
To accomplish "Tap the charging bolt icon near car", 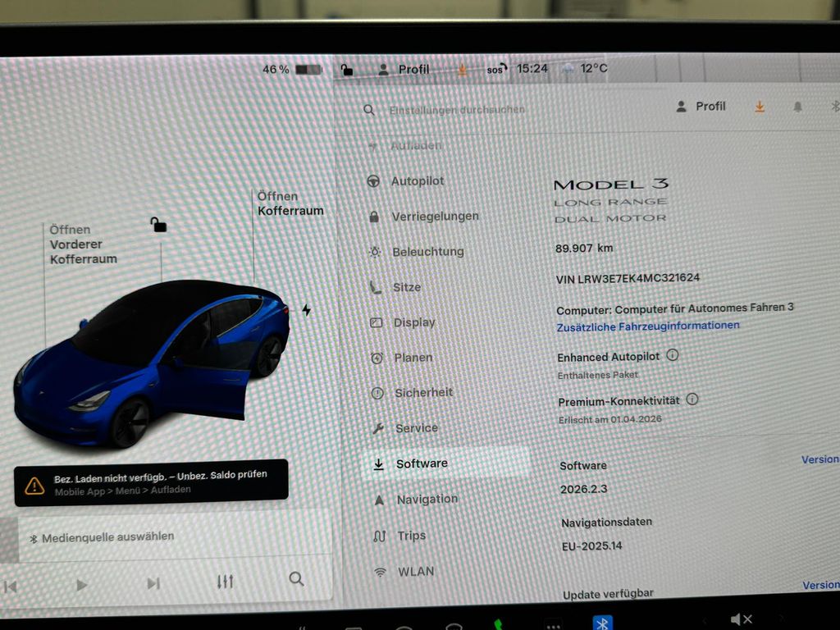I will (x=307, y=310).
